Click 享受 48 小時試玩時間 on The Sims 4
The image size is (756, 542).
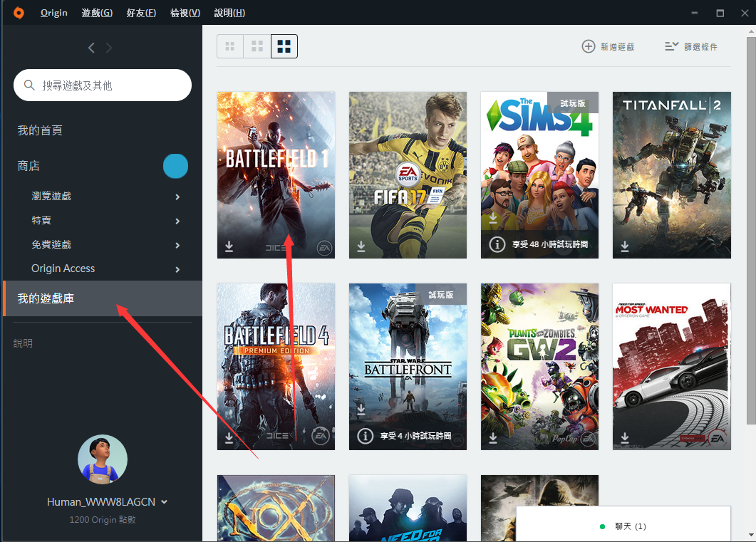550,244
